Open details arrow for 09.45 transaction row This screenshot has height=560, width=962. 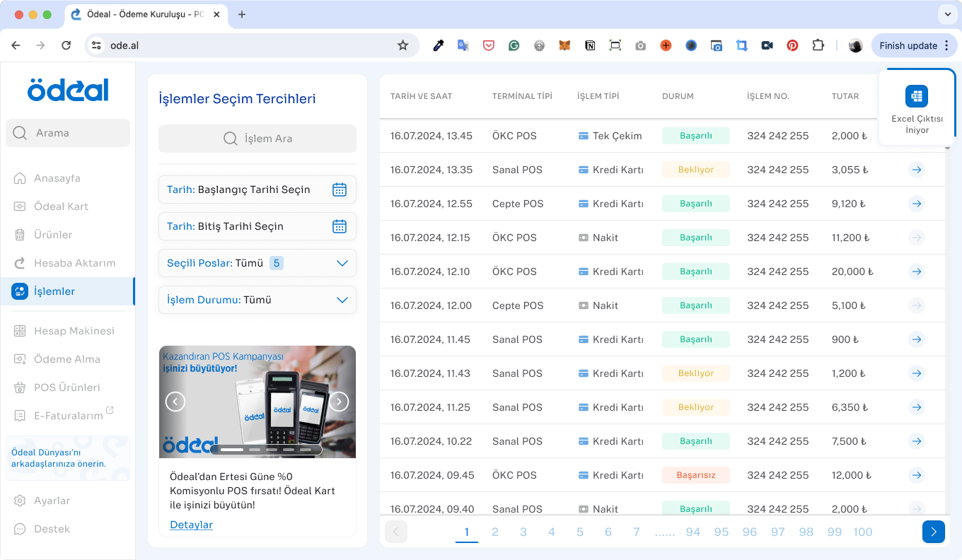917,475
